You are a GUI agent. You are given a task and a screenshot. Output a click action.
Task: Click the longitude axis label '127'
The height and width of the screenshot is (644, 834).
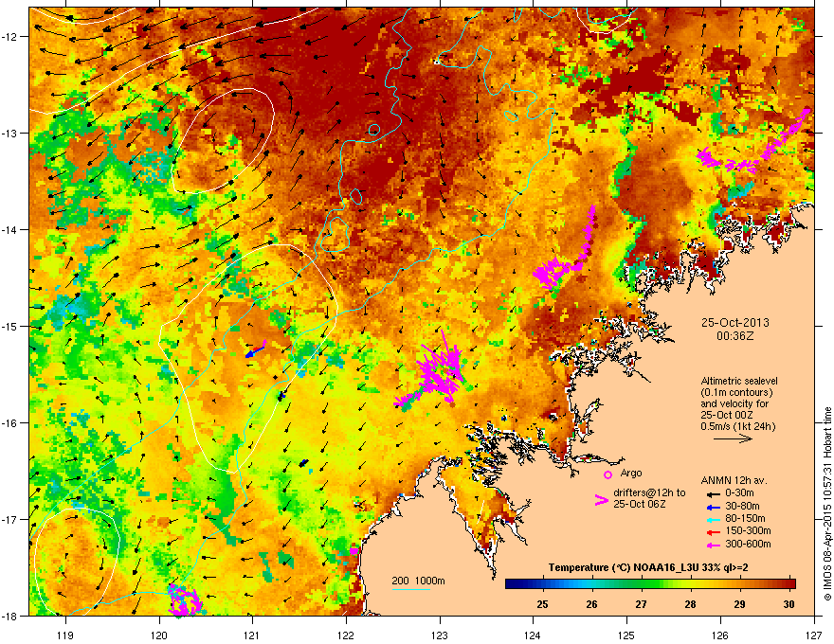click(814, 635)
